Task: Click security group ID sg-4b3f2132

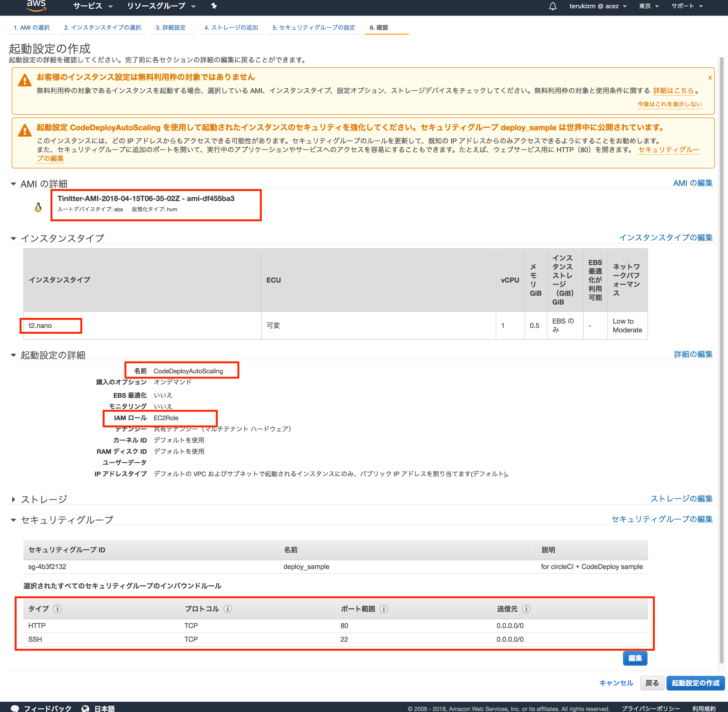Action: (47, 567)
